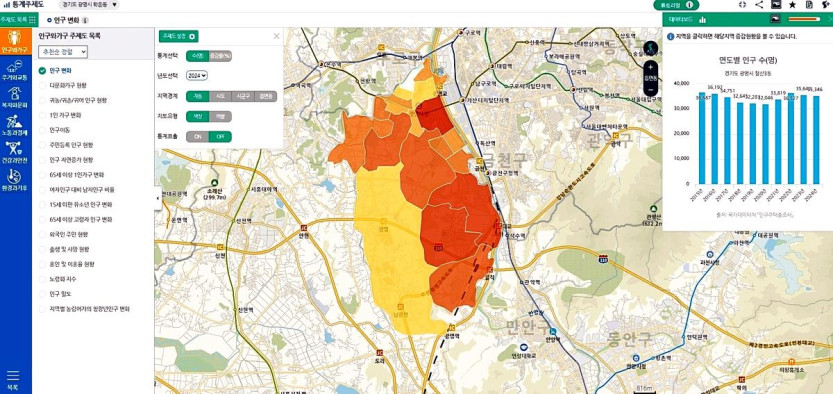Click the share icon in top toolbar
Viewport: 833px width, 394px height.
[759, 4]
